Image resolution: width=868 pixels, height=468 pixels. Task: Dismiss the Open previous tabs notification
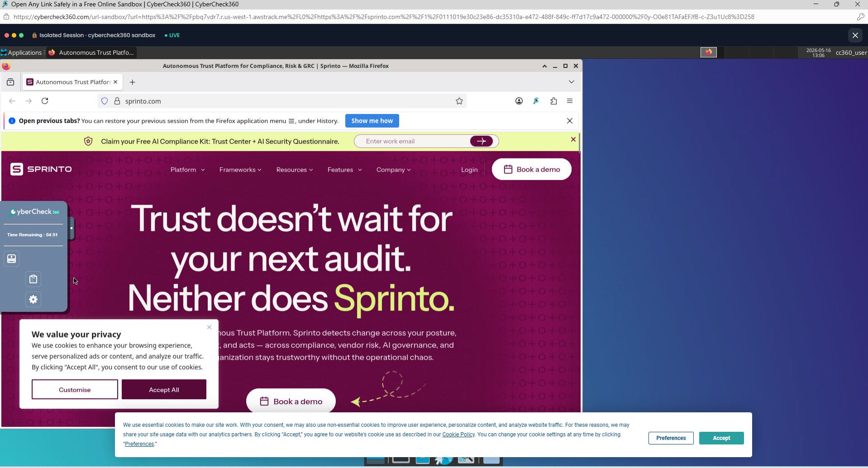(570, 121)
